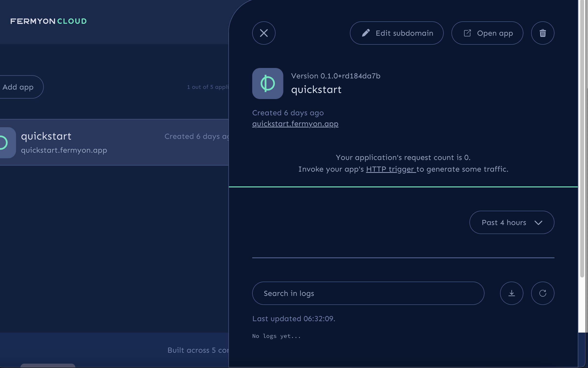Close the quickstart details panel

point(264,33)
